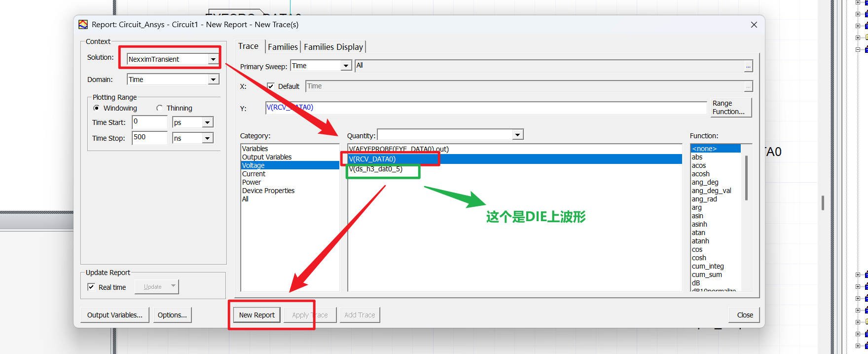
Task: Select <none> in the Function list
Action: point(715,149)
